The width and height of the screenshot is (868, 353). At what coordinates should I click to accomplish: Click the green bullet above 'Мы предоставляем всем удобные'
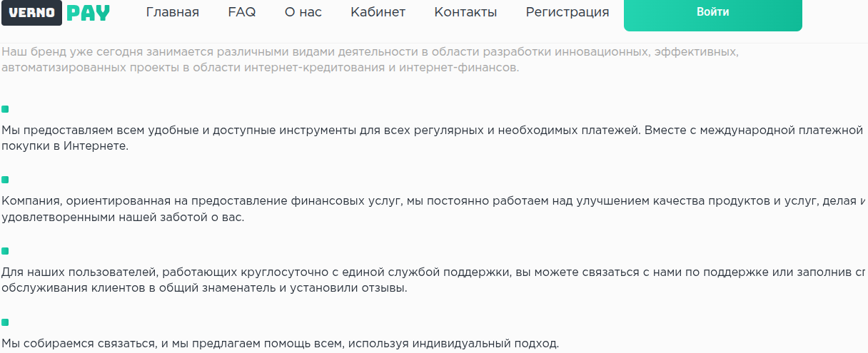[5, 109]
